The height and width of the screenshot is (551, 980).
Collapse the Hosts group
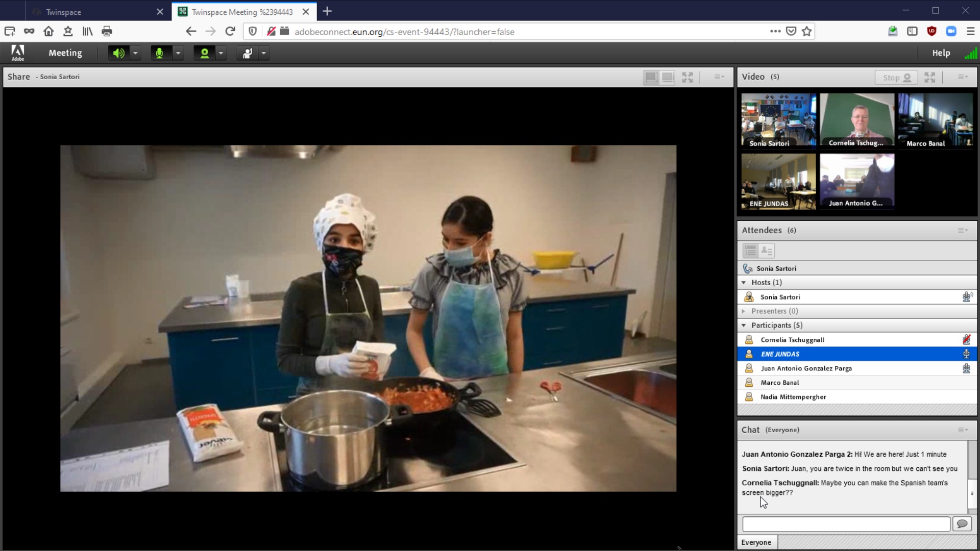coord(744,283)
